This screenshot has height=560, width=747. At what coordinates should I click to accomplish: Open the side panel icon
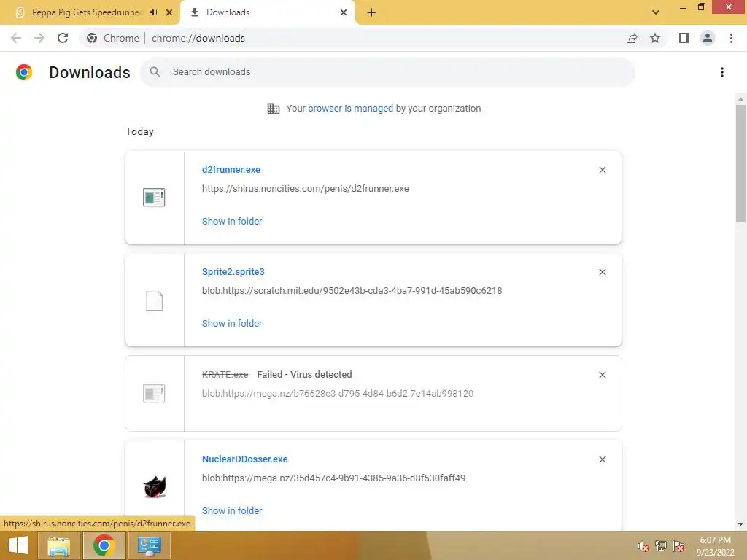[x=684, y=38]
